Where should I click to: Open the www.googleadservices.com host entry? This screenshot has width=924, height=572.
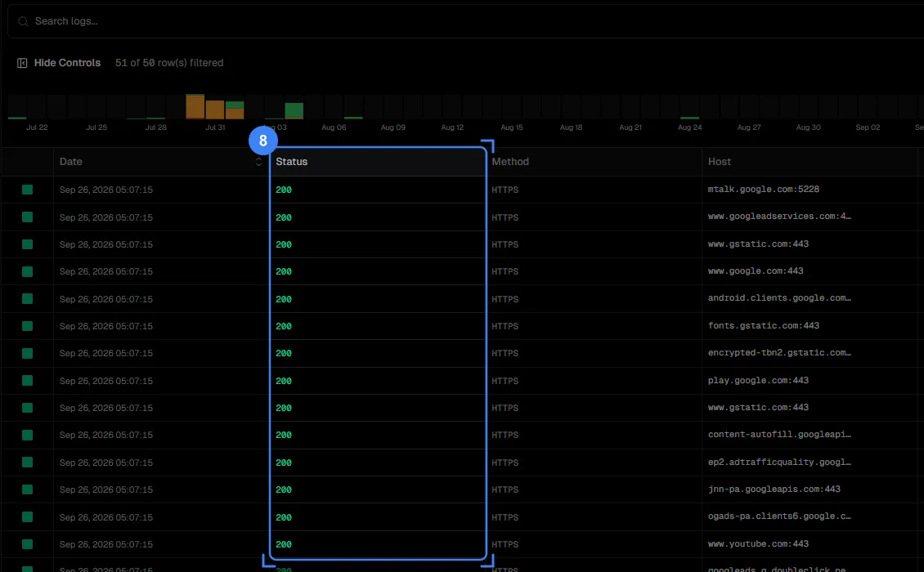pos(779,217)
